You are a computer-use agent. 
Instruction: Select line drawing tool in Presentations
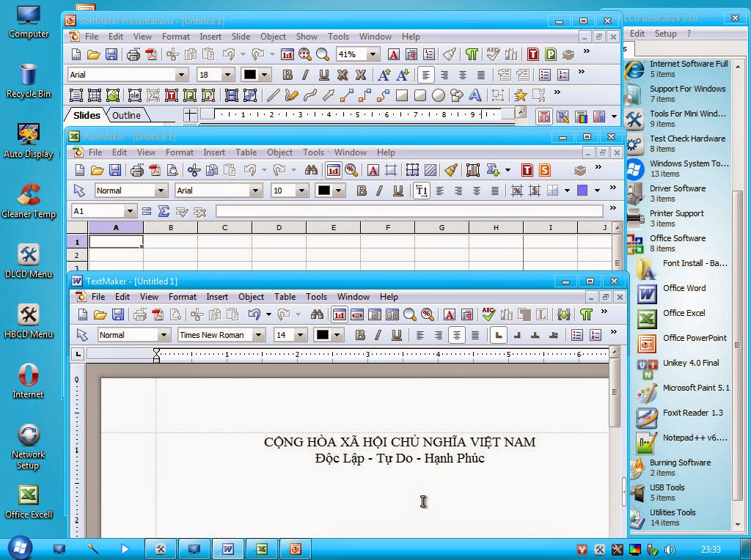273,95
